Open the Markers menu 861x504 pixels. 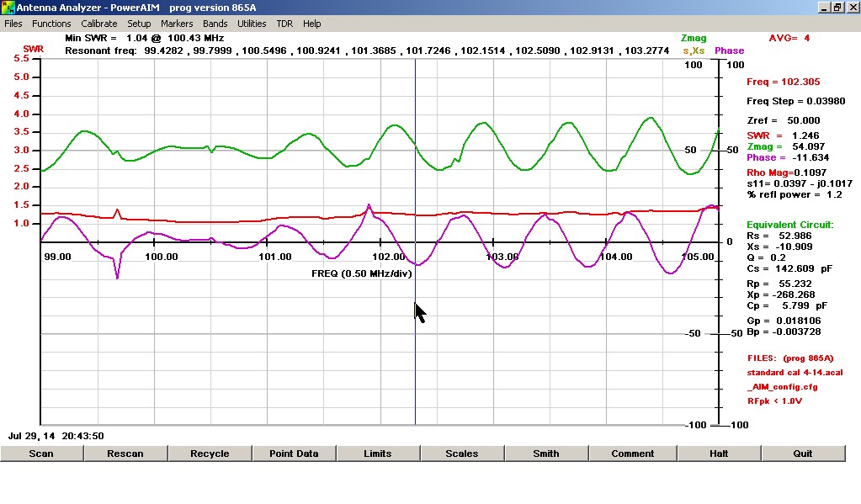177,24
